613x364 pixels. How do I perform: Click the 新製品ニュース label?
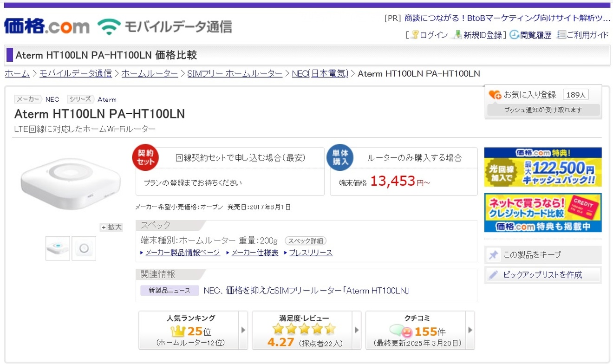[x=170, y=291]
